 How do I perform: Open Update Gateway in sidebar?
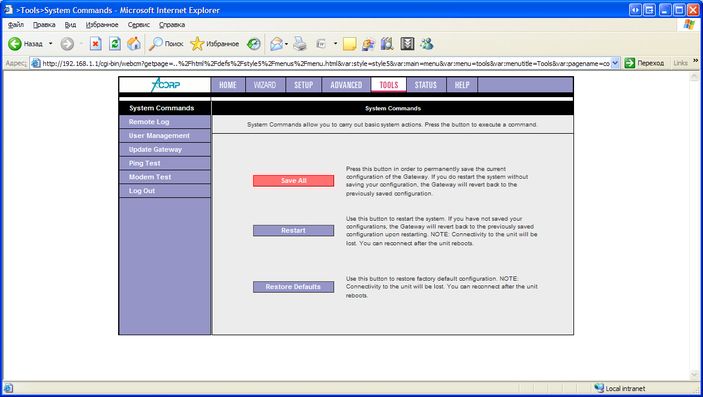165,149
